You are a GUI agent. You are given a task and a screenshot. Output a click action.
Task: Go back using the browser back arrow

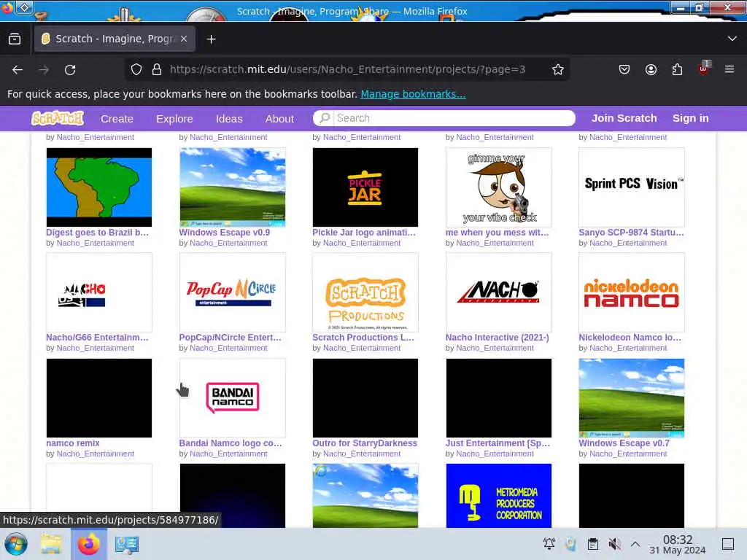18,70
